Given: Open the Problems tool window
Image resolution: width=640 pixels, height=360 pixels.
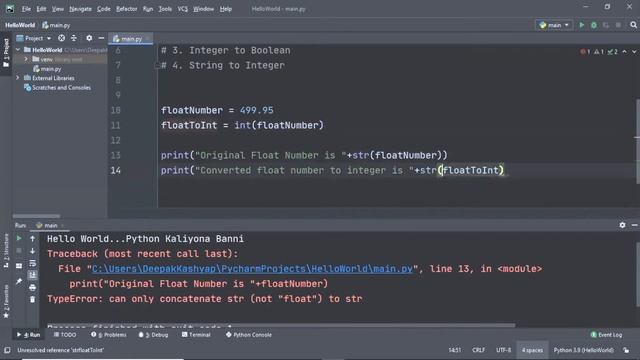Looking at the screenshot, I should 109,335.
